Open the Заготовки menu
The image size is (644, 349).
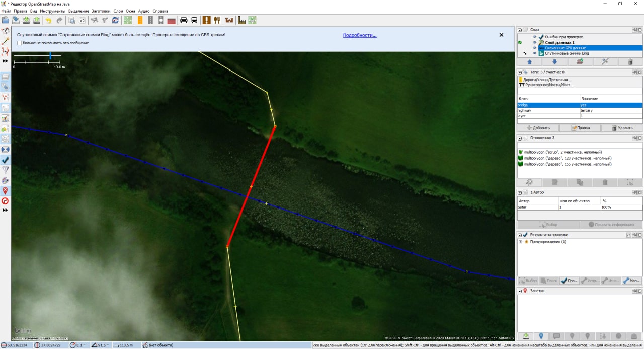pos(101,11)
